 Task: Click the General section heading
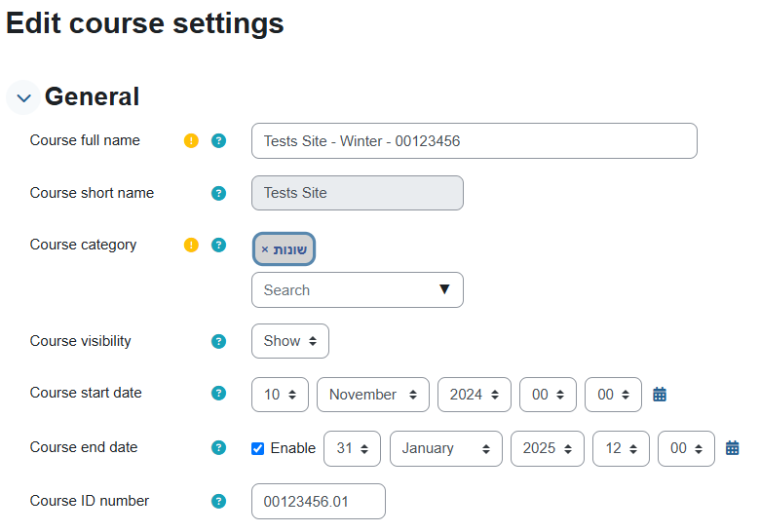(93, 96)
